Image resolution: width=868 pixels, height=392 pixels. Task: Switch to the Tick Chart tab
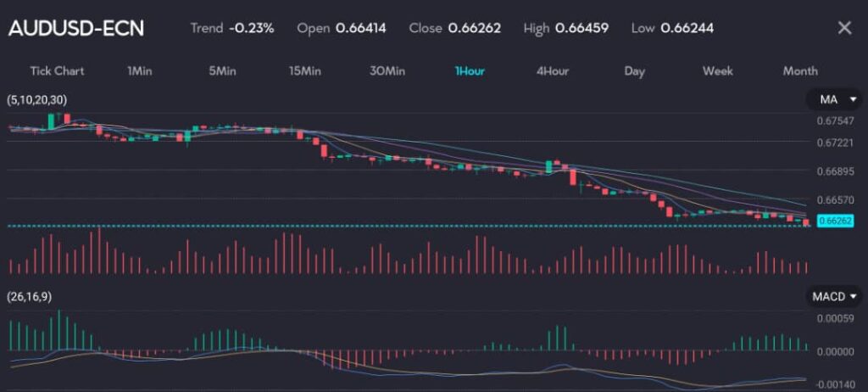click(57, 71)
